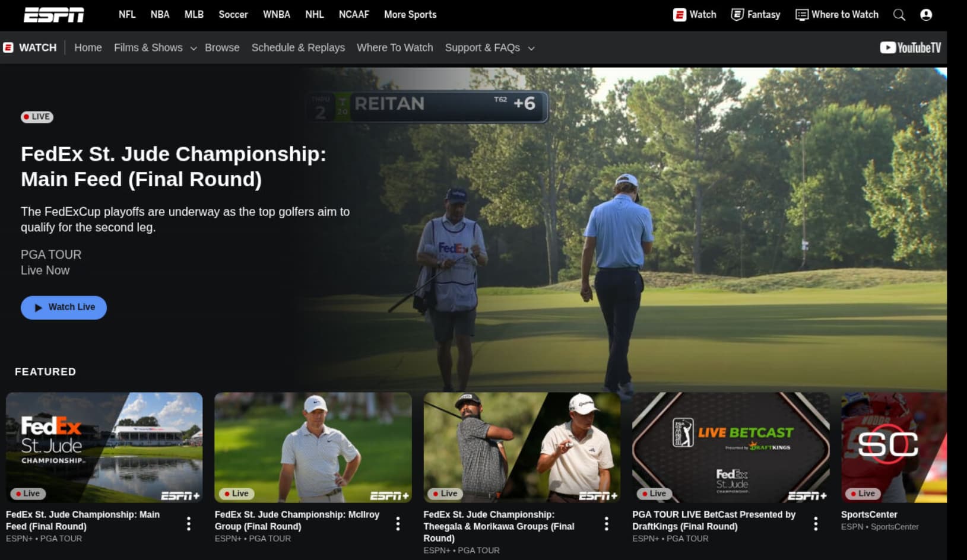Open the NFL menu
This screenshot has height=560, width=967.
tap(127, 15)
